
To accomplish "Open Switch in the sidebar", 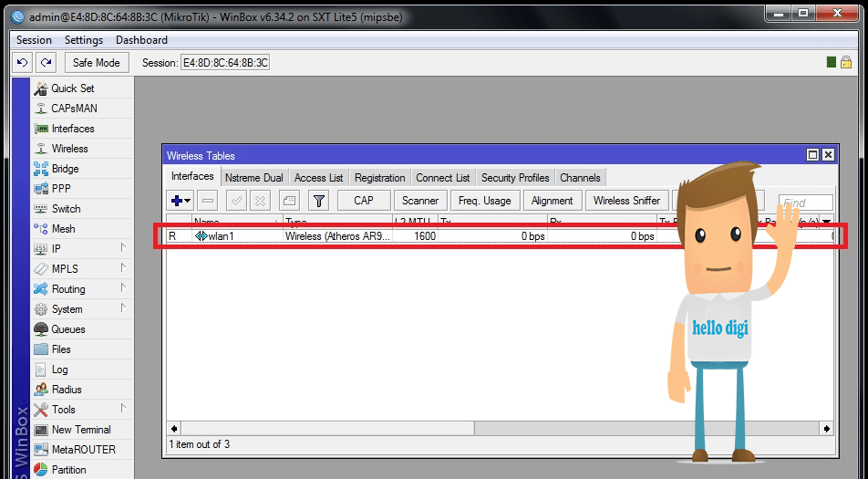I will 83,209.
